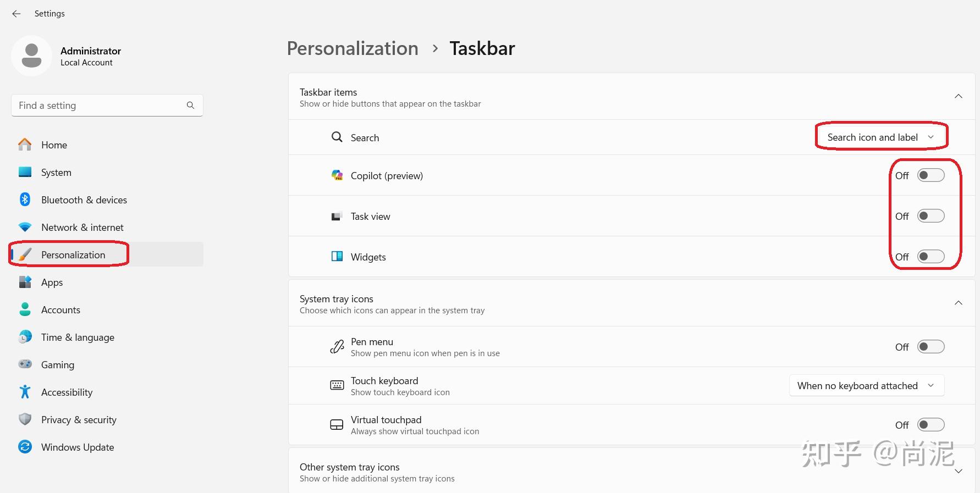This screenshot has height=493, width=980.
Task: Open the Search icon and label dropdown
Action: tap(880, 137)
